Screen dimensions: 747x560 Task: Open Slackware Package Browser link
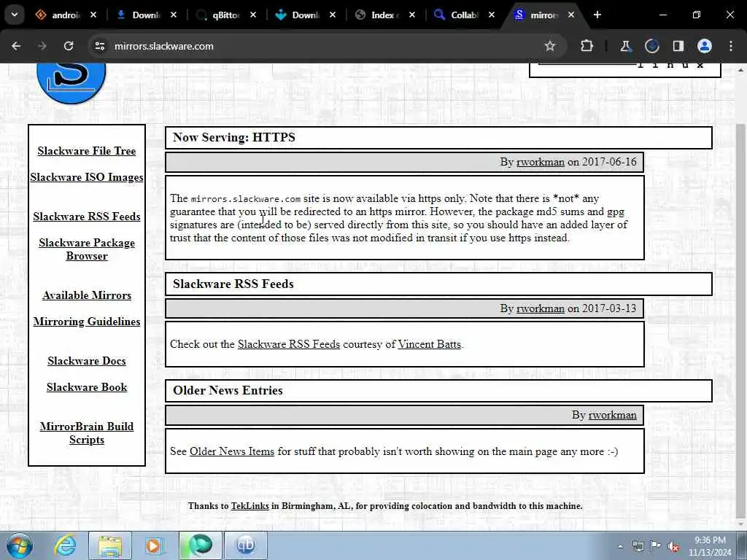tap(87, 249)
